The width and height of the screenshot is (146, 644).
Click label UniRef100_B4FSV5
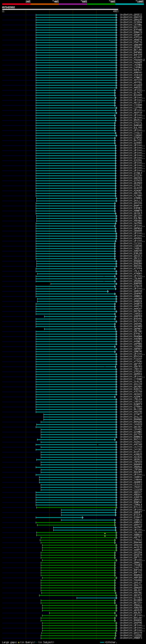click(x=131, y=55)
